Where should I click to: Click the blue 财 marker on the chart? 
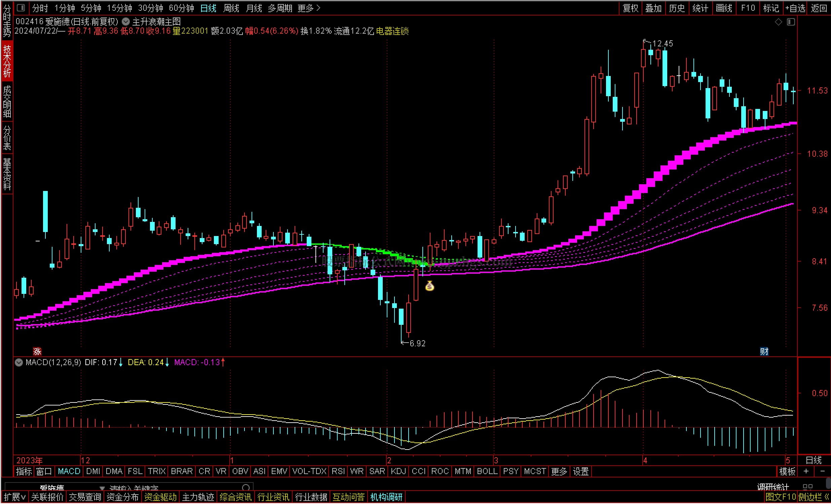click(x=764, y=351)
